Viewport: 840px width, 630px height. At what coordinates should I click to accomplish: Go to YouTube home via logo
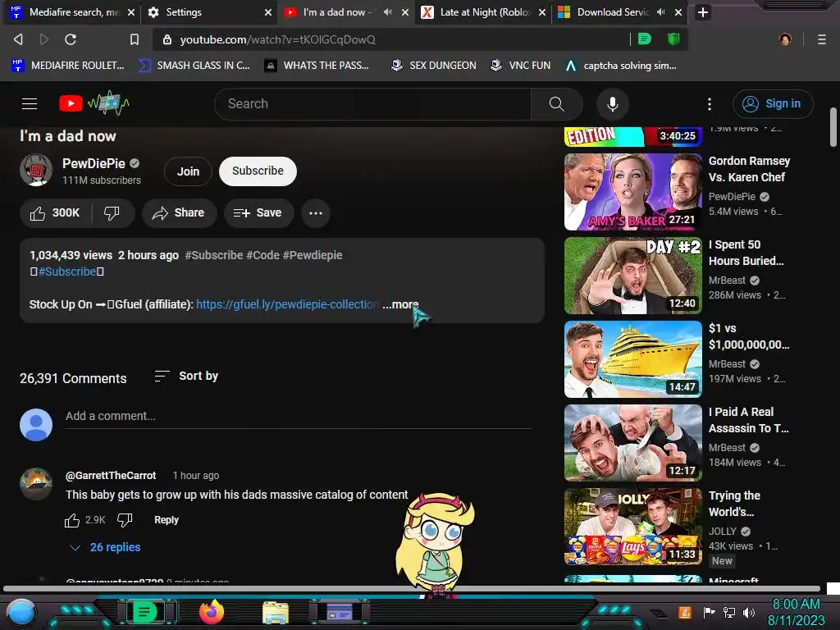(x=94, y=103)
